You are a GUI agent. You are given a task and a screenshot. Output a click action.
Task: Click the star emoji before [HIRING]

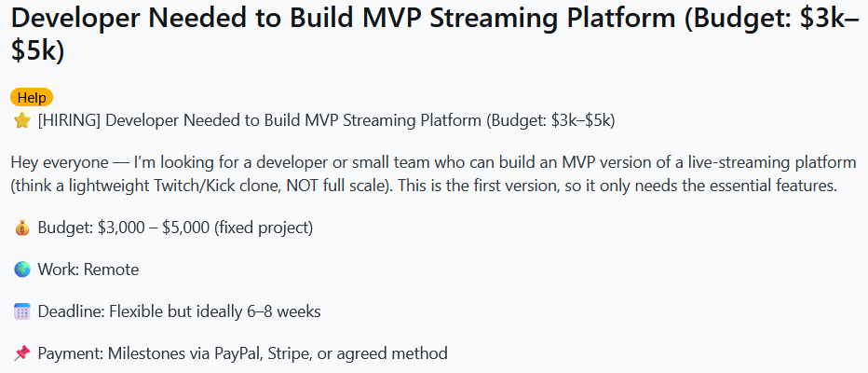click(22, 120)
